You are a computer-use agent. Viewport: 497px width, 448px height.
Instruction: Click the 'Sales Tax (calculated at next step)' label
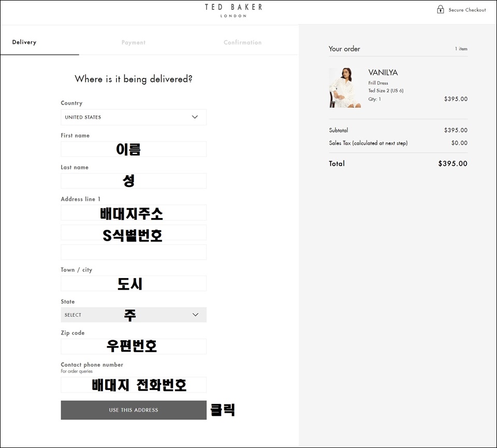[x=368, y=143]
